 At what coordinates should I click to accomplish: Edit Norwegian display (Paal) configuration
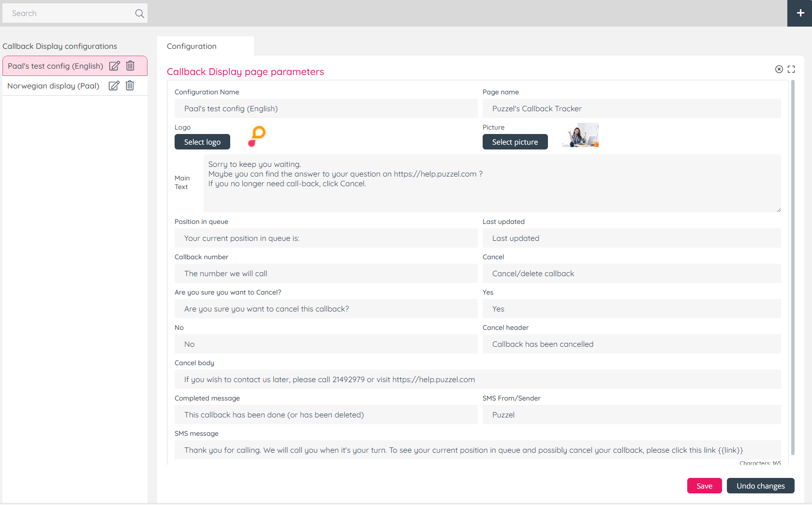[114, 86]
